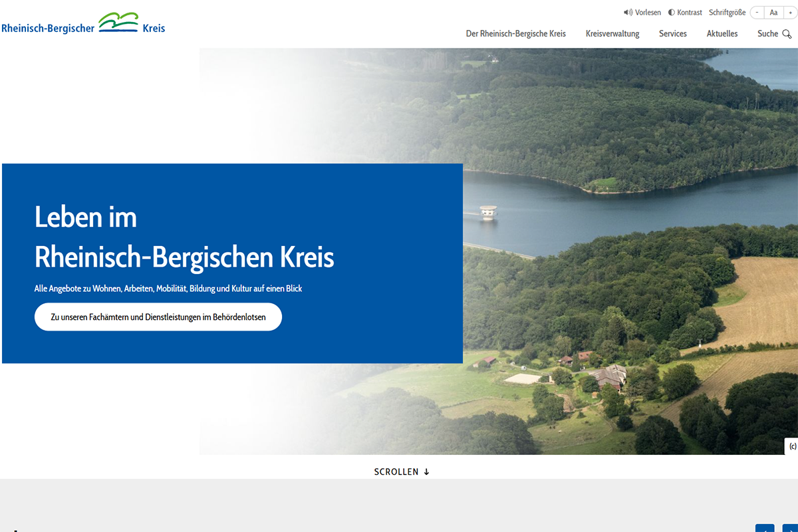Image resolution: width=798 pixels, height=532 pixels.
Task: Advance carousel with right arrow button
Action: 788,529
